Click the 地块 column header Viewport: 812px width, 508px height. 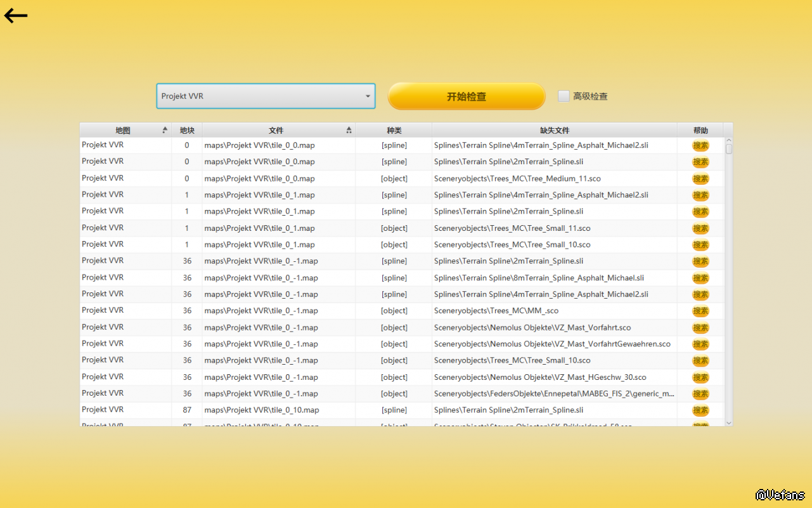tap(187, 130)
